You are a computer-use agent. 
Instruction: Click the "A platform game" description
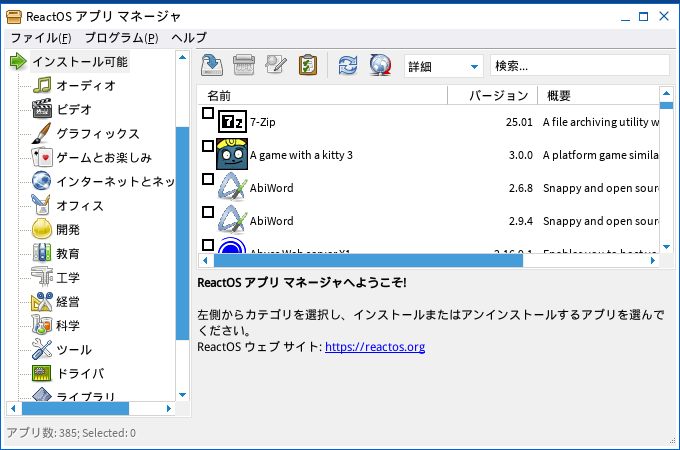601,155
